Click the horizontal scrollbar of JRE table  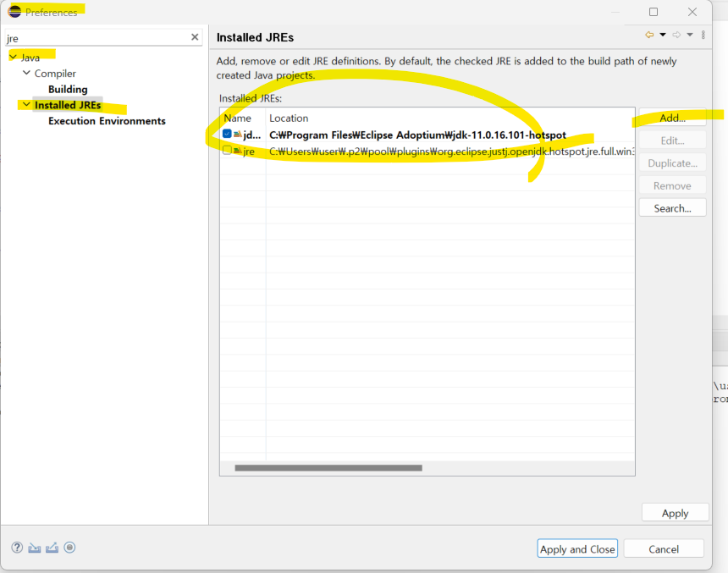(x=328, y=467)
